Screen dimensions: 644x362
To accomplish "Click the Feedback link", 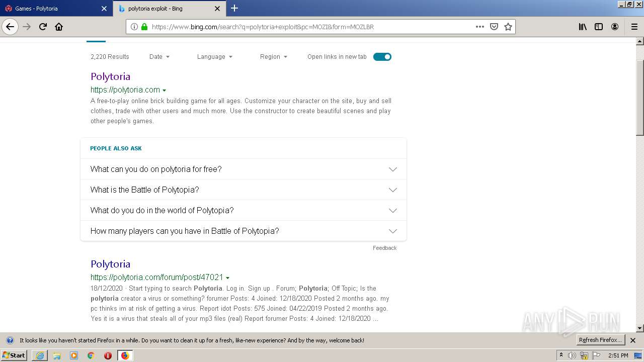I will 384,248.
